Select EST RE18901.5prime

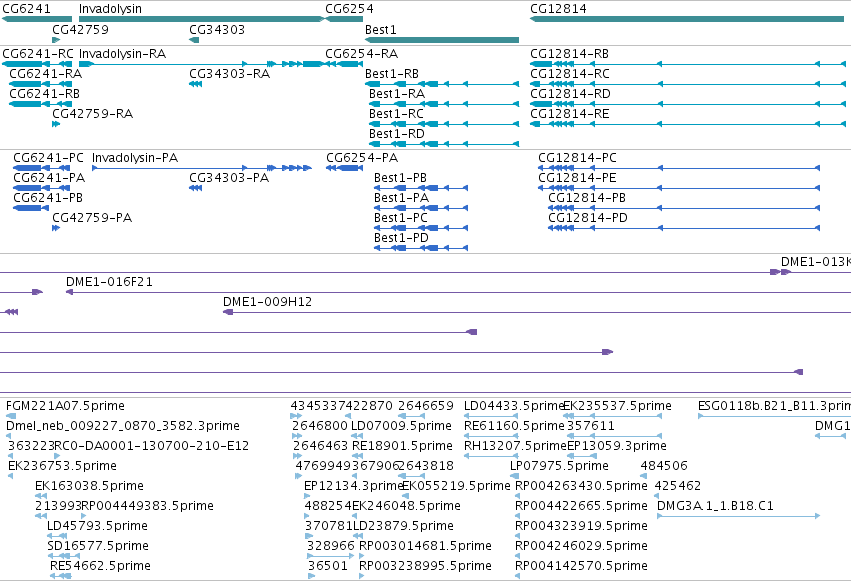coord(402,446)
